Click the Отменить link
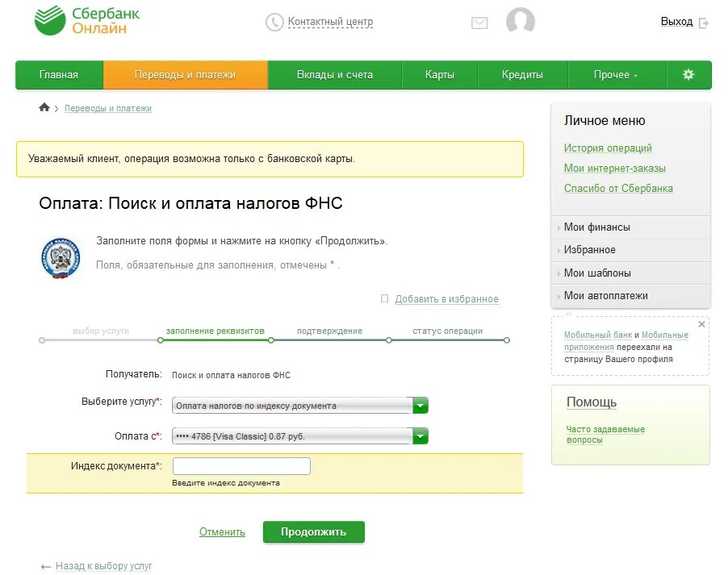728x575 pixels. click(222, 531)
